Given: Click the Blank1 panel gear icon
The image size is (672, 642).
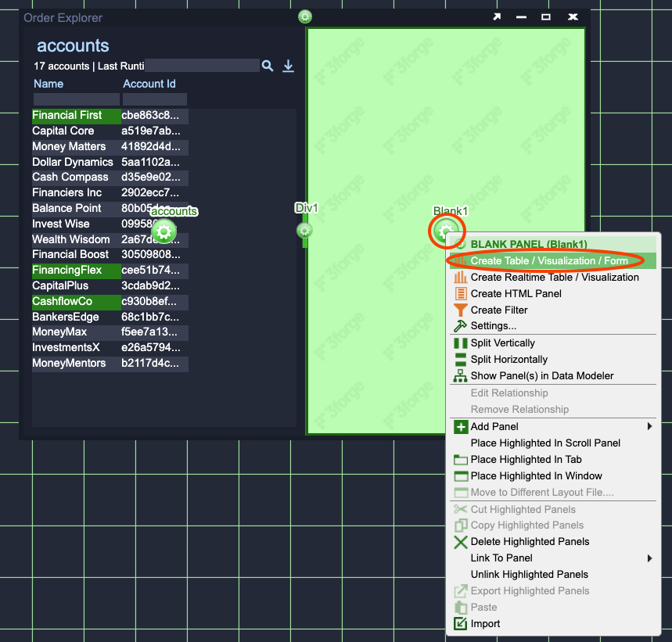Looking at the screenshot, I should (446, 231).
